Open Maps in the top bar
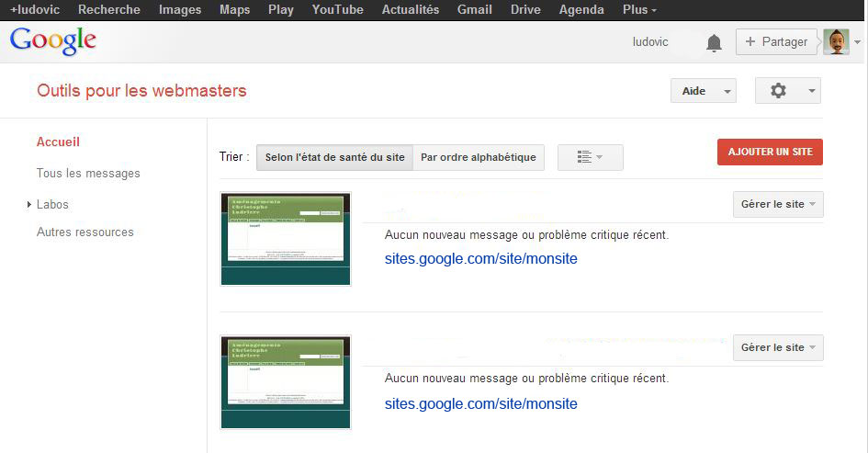The height and width of the screenshot is (453, 868). coord(235,9)
